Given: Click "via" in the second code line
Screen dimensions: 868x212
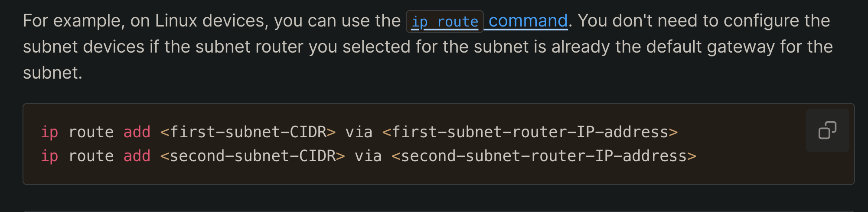Looking at the screenshot, I should pos(368,156).
